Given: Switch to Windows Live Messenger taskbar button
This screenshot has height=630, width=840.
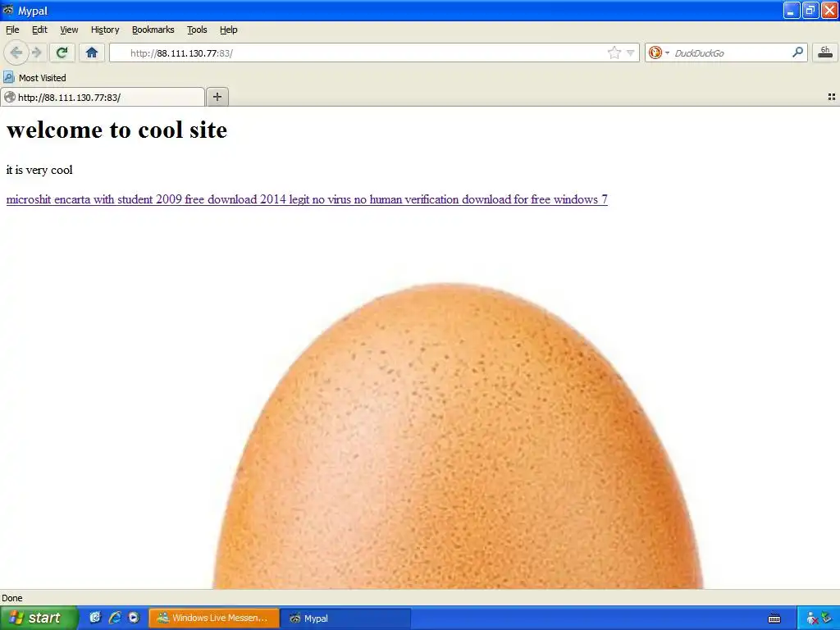Looking at the screenshot, I should pos(214,618).
